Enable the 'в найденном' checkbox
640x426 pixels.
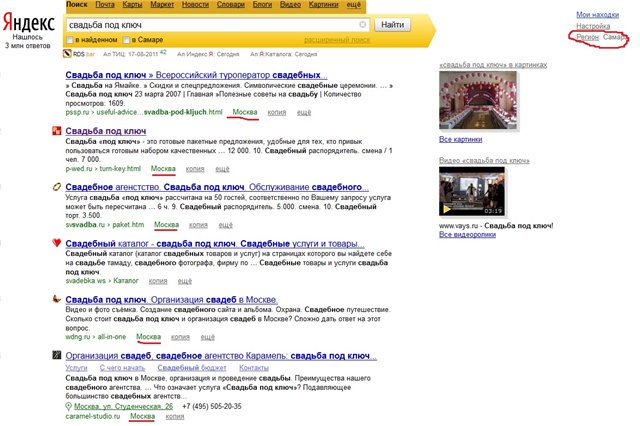(x=70, y=40)
